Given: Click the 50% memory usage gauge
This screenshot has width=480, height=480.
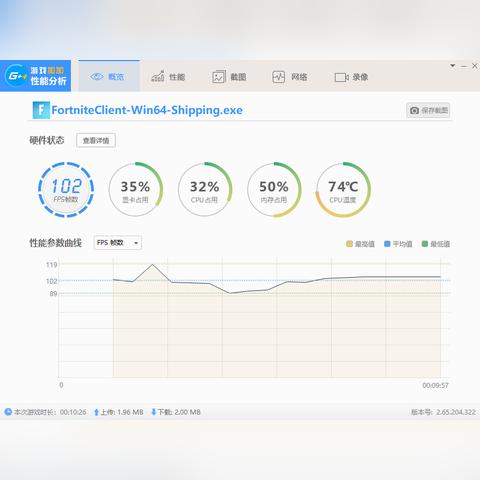Looking at the screenshot, I should point(274,190).
